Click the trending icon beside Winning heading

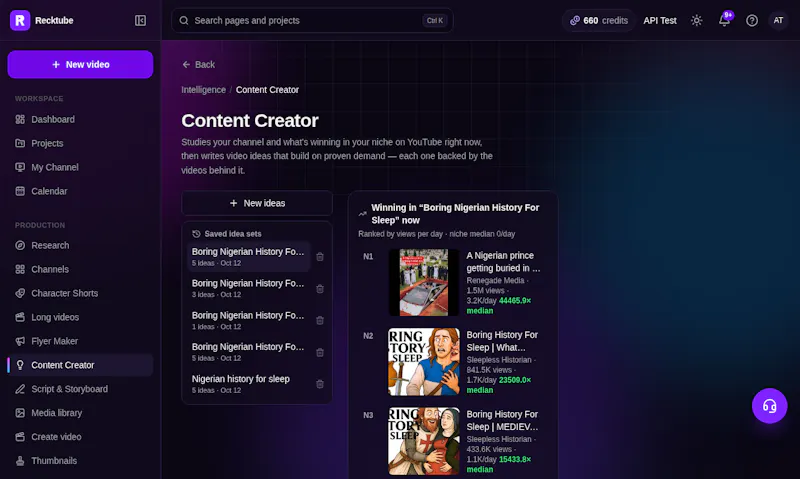click(x=363, y=214)
